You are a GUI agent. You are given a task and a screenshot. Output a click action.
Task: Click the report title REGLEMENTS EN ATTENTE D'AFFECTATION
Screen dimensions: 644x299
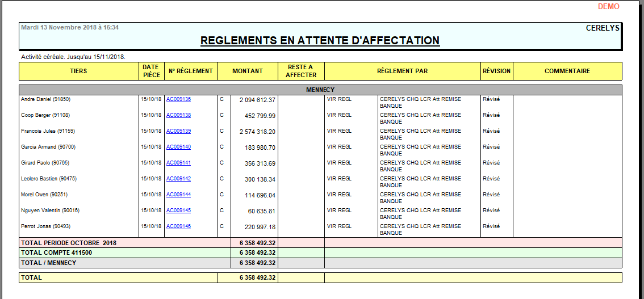(320, 41)
